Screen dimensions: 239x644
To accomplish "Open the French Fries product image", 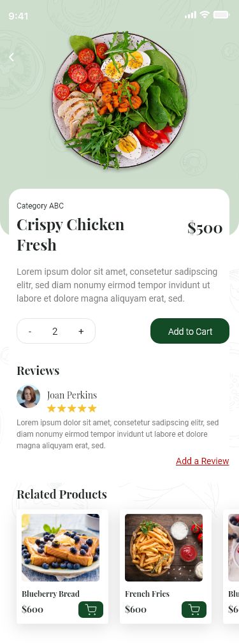I will pos(164,548).
